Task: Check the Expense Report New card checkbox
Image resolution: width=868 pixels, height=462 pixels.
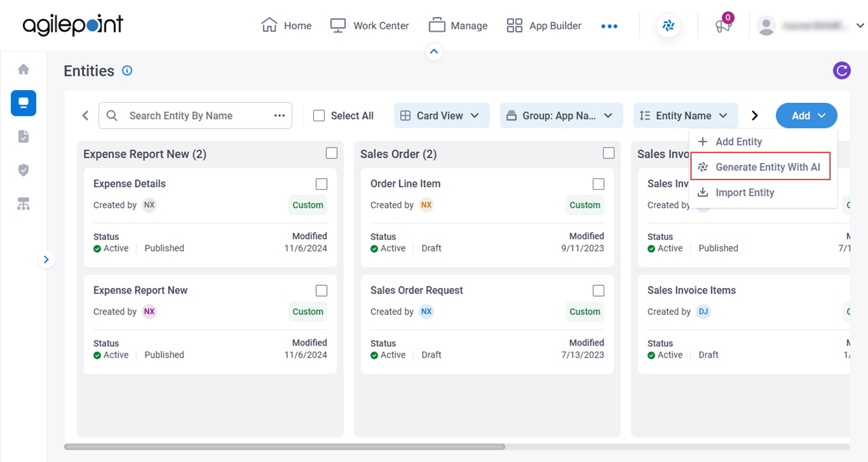Action: coord(321,291)
